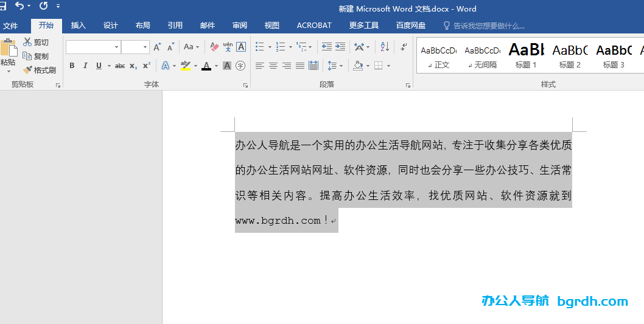Click the Shading paint bucket icon
The width and height of the screenshot is (644, 324).
pos(358,66)
